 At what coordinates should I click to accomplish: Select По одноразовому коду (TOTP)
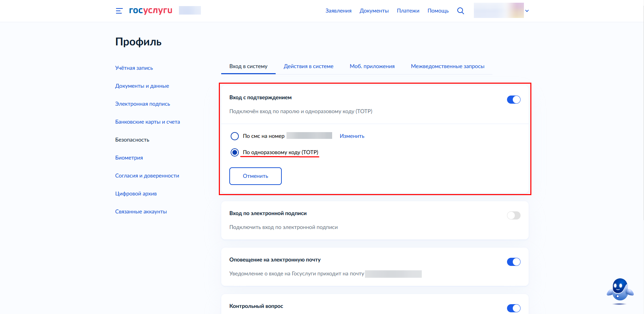(235, 152)
